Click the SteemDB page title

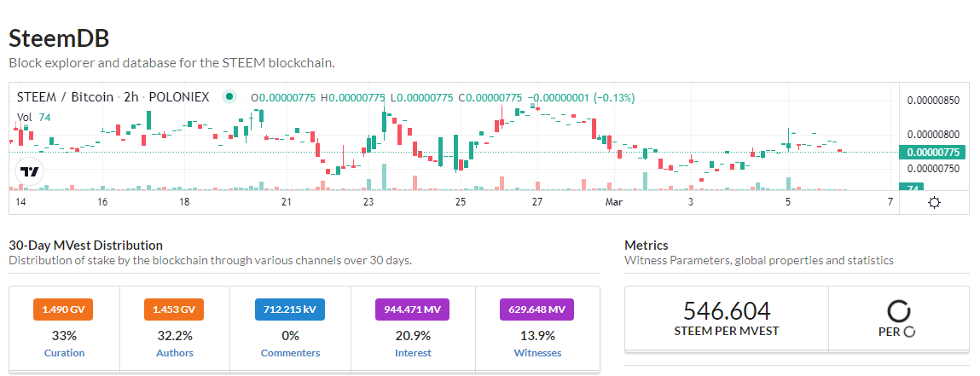point(59,38)
